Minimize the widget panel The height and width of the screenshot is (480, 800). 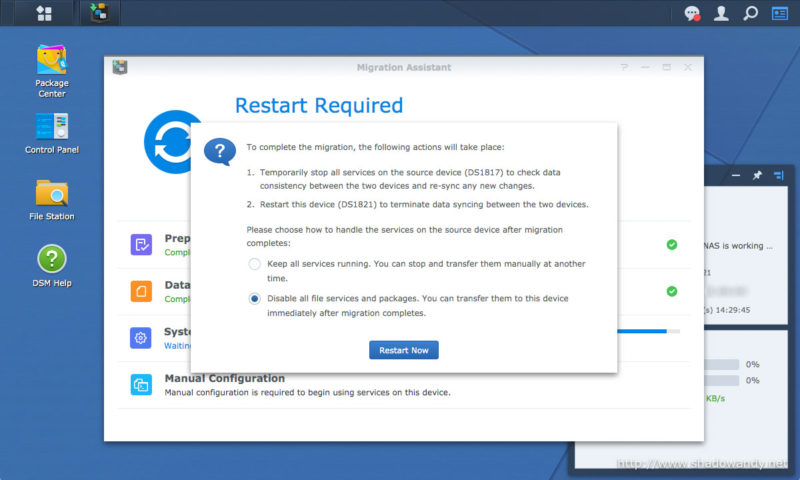pyautogui.click(x=735, y=176)
